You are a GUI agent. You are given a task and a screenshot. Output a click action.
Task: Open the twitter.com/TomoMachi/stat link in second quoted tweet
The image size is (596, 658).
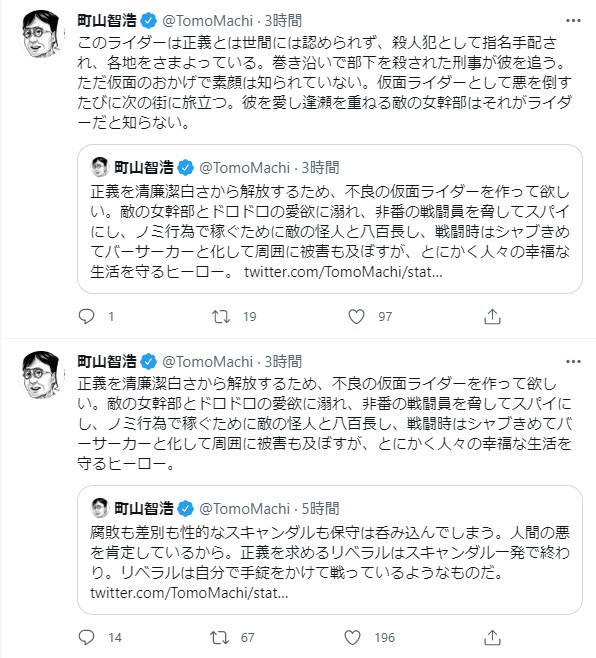click(x=189, y=593)
